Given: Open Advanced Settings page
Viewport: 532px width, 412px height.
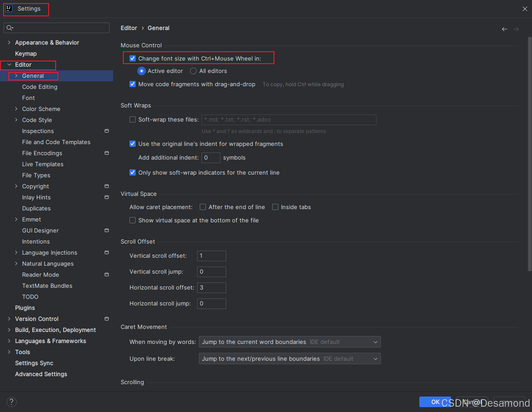Looking at the screenshot, I should coord(41,374).
